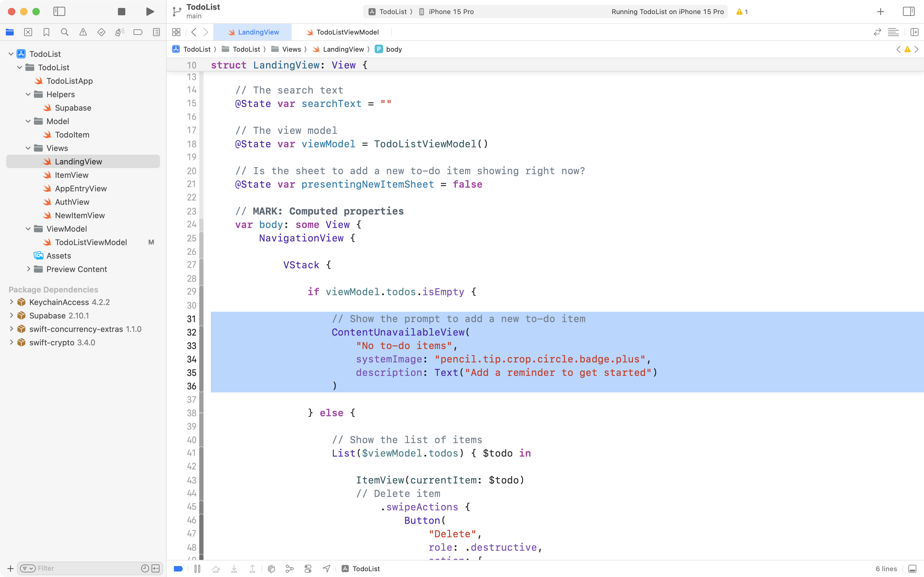Expand the KeychainAccess package dependency
The width and height of the screenshot is (924, 577).
point(11,302)
